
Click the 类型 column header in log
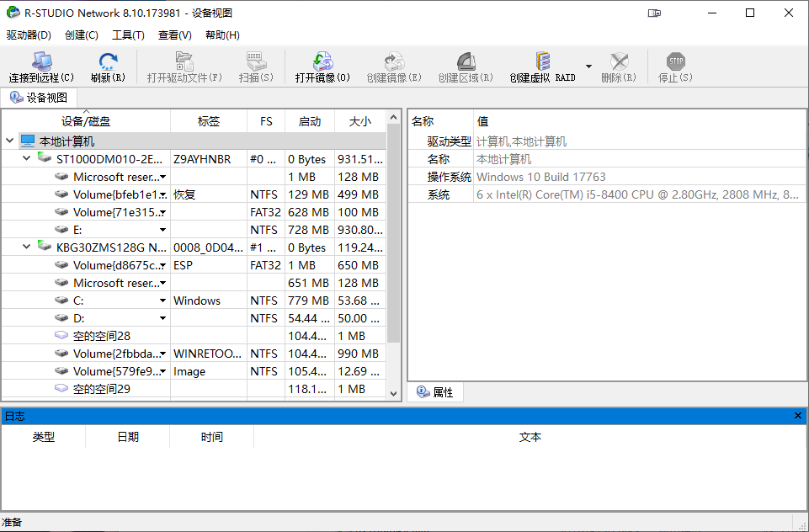pos(43,437)
